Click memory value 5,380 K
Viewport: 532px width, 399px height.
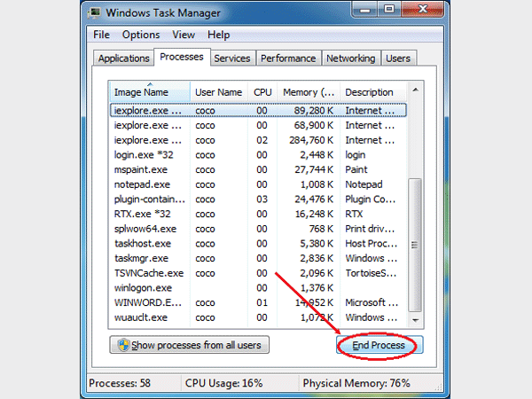[317, 244]
